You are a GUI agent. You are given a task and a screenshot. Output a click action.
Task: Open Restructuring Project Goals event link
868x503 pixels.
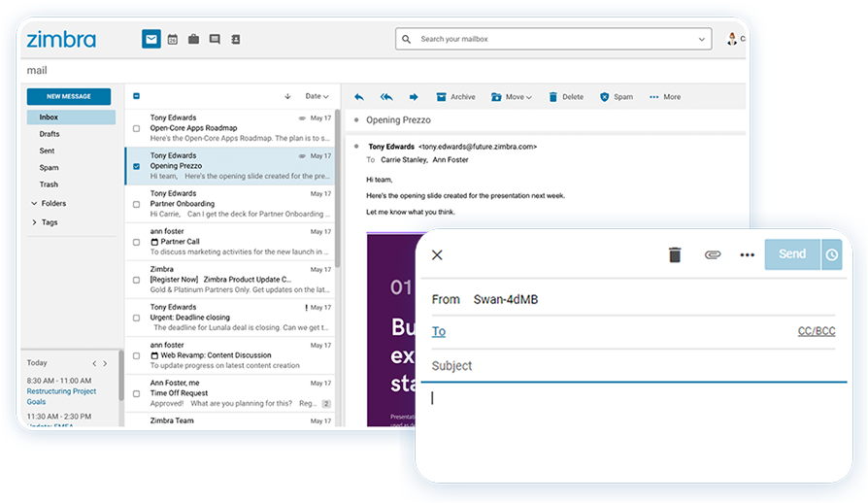pos(61,396)
